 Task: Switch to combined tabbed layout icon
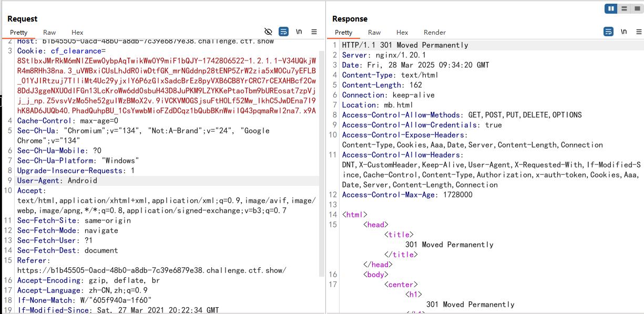[637, 8]
